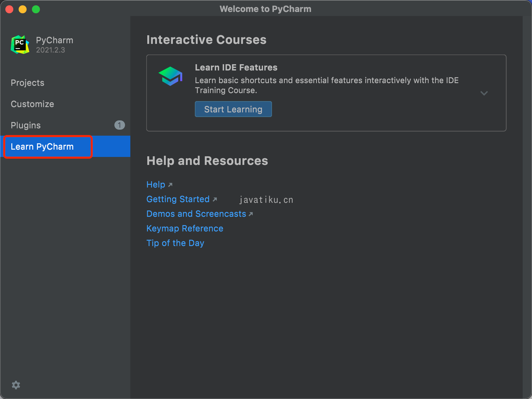Maximize the window with green button
The image size is (532, 399).
(x=36, y=9)
